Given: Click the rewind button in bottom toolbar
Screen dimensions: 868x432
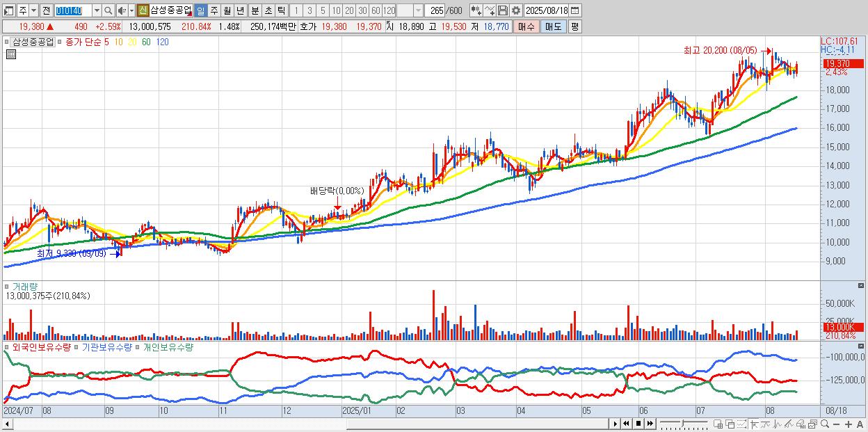Looking at the screenshot, I should 626,424.
